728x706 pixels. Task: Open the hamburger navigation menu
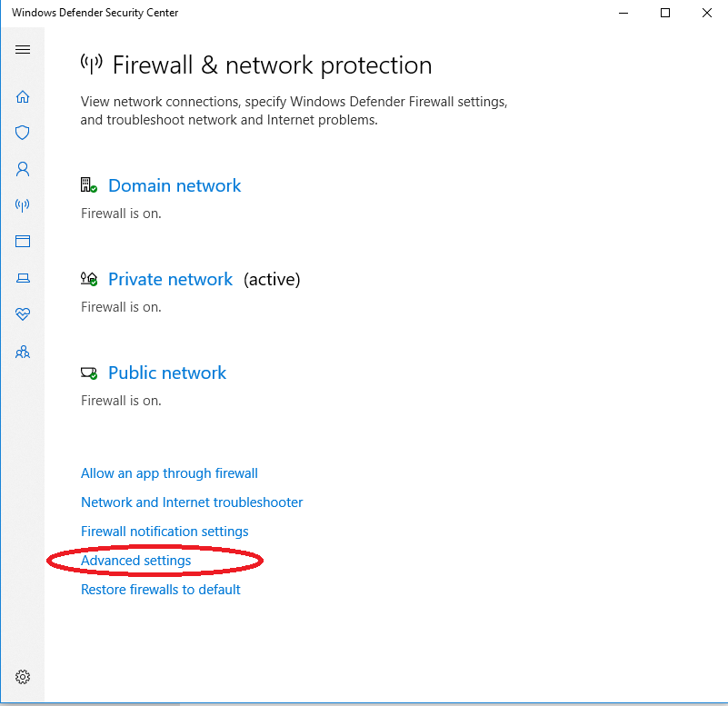(x=23, y=49)
